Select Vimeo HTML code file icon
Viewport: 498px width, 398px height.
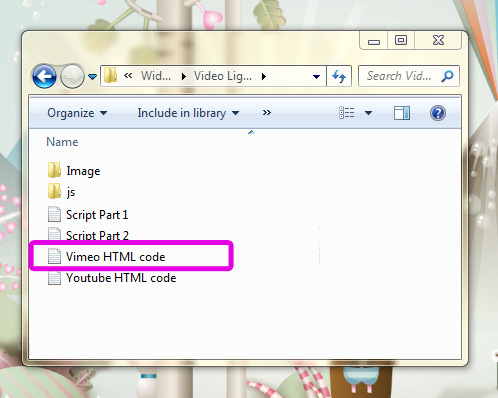[x=54, y=256]
